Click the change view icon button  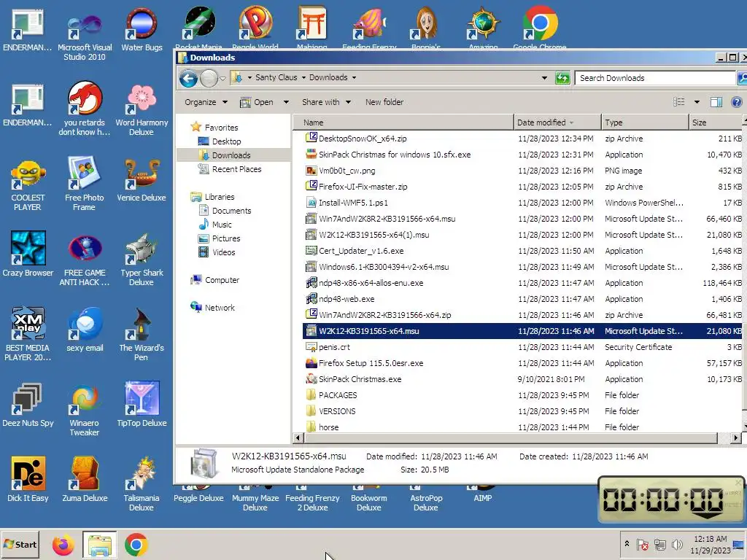point(679,102)
